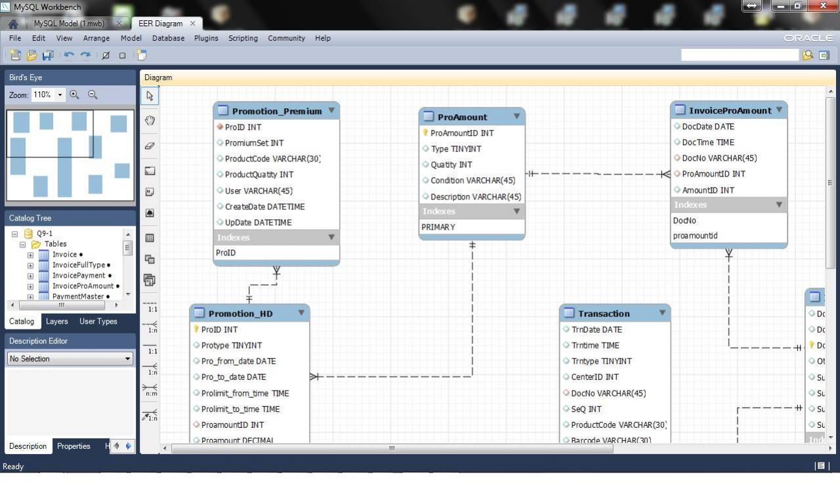
Task: Click the Save Model toolbar icon
Action: click(x=48, y=55)
